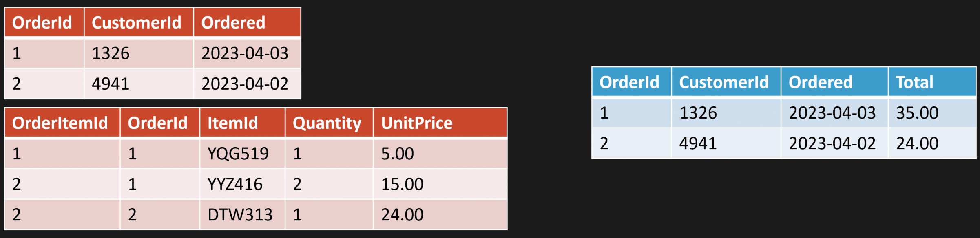980x238 pixels.
Task: Click the UnitPrice column header
Action: [416, 123]
